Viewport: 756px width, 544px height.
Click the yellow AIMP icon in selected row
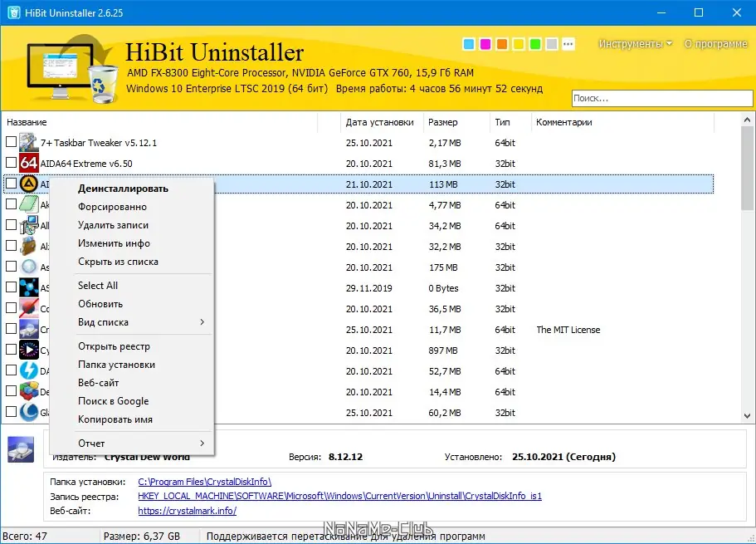(29, 184)
